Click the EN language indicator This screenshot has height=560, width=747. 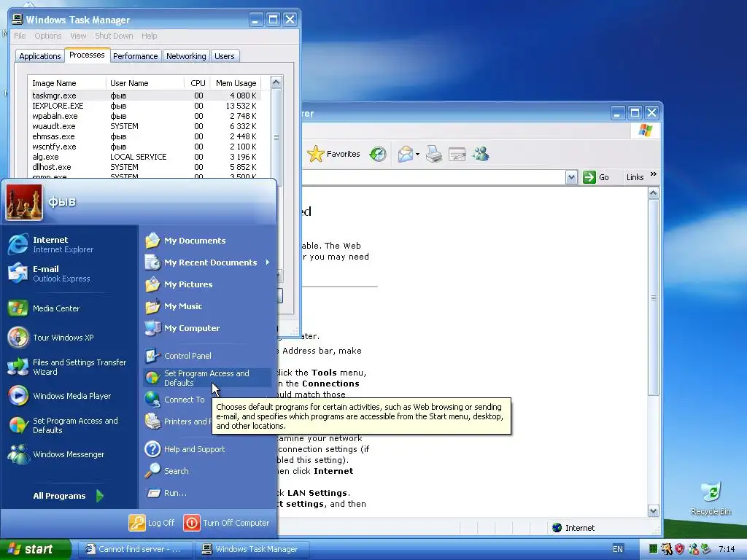tap(617, 549)
